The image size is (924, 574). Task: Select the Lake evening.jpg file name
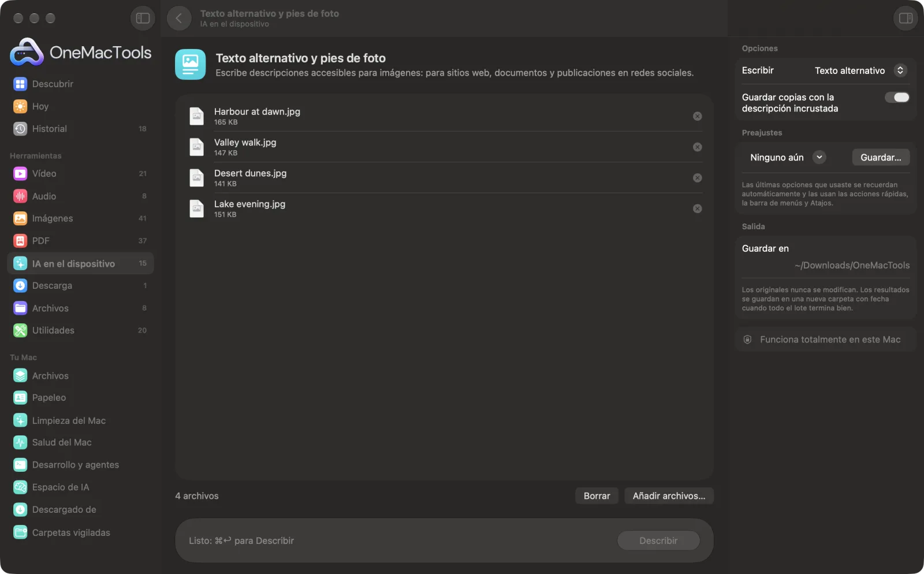[249, 204]
